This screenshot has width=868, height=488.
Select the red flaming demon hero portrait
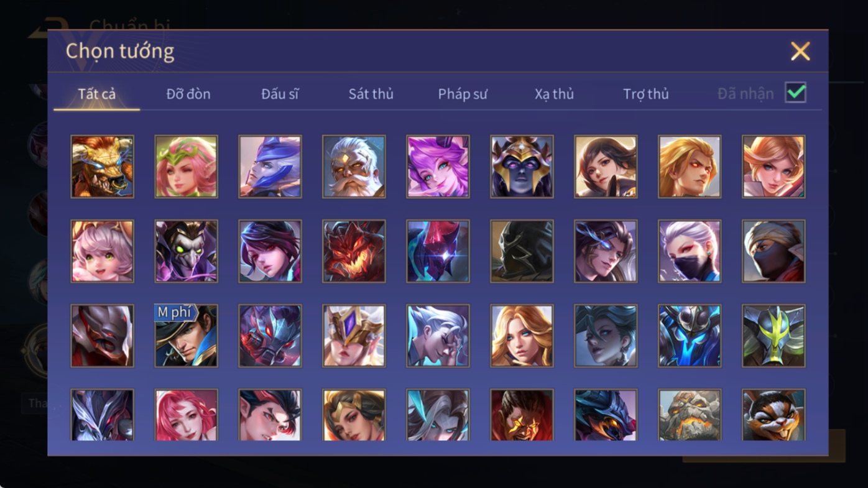point(354,251)
